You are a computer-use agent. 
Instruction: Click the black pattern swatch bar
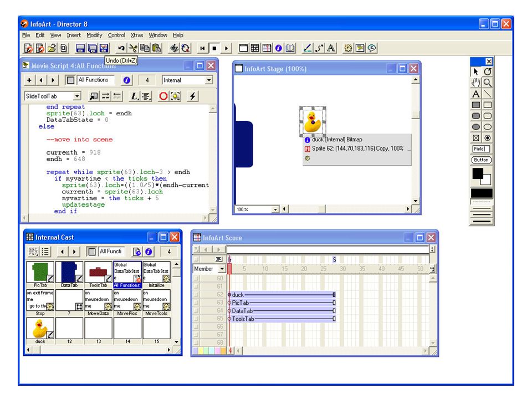[482, 193]
